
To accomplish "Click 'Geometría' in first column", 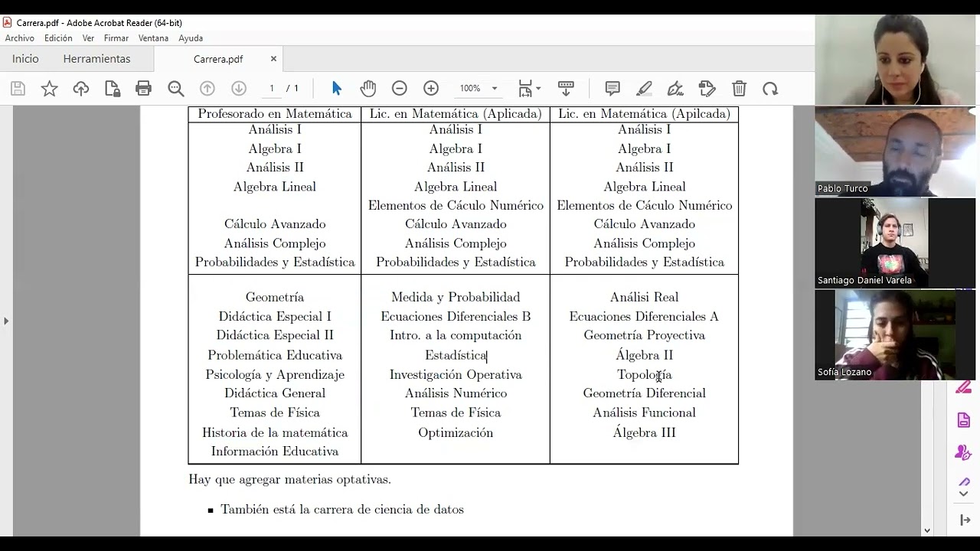I will 275,298.
